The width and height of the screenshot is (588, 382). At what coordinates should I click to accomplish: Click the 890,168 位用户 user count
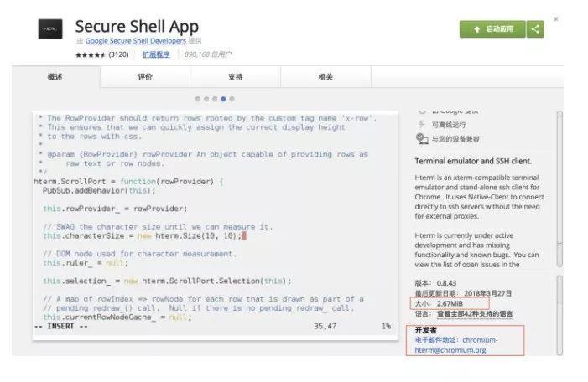coord(207,54)
